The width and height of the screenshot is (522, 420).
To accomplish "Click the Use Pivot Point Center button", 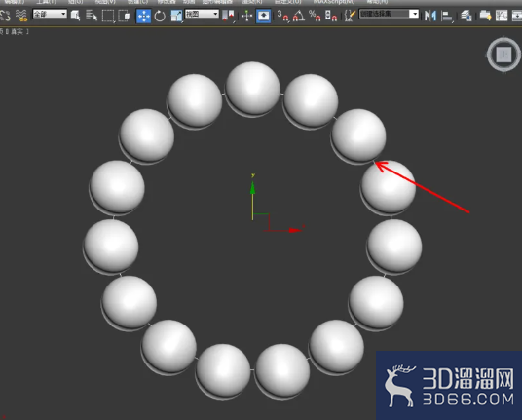I will (228, 16).
